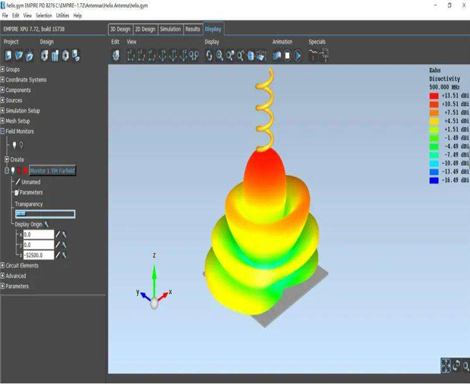Toggle the red marker beside Monitor 1
Viewport: 470px width, 384px height.
(25, 171)
